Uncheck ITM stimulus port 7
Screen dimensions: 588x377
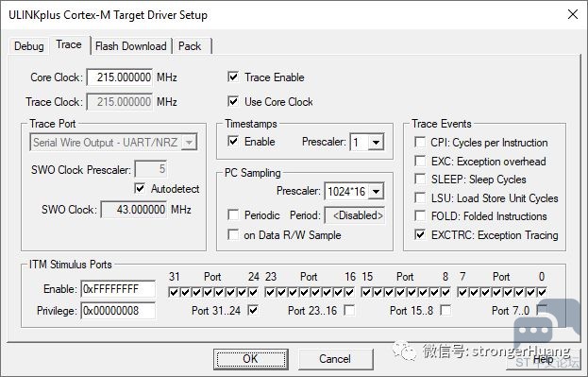coord(462,292)
